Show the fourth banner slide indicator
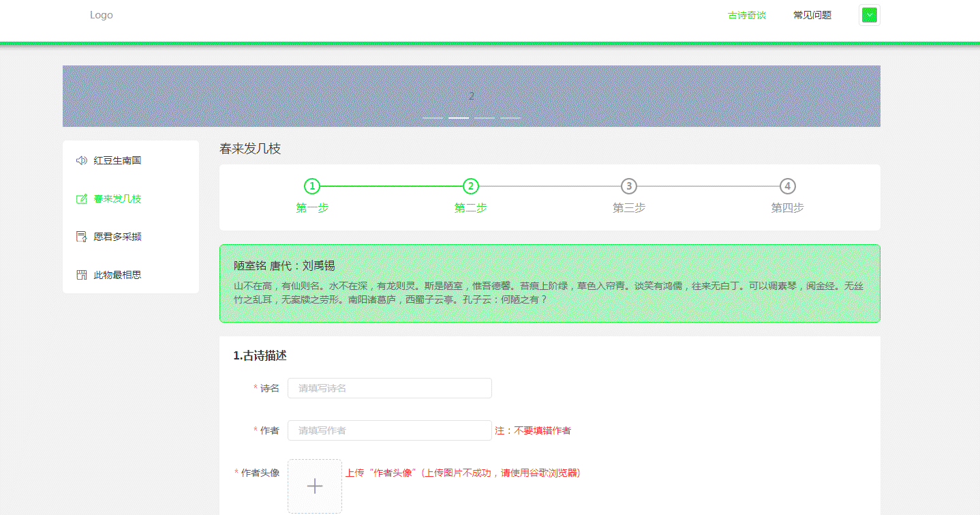 point(510,118)
